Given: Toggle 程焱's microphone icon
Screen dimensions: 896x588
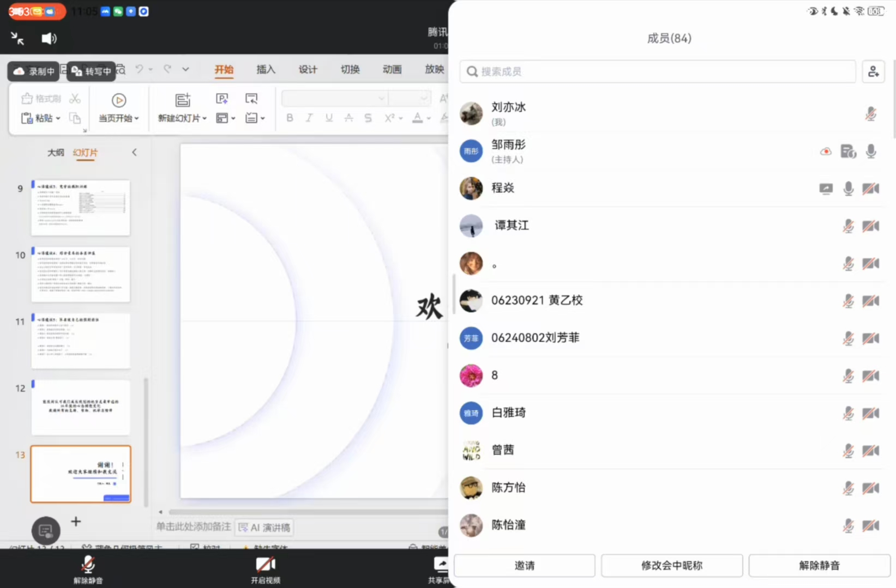Looking at the screenshot, I should click(848, 189).
